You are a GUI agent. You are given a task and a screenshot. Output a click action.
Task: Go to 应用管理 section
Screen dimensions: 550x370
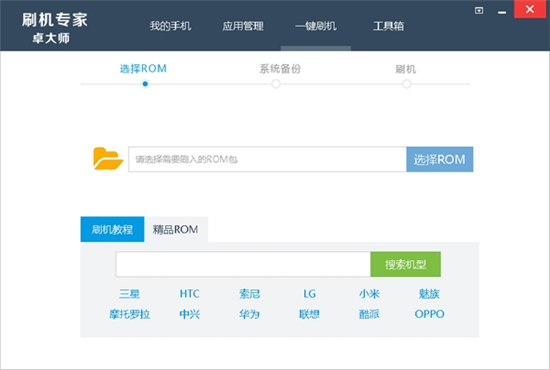[x=243, y=26]
